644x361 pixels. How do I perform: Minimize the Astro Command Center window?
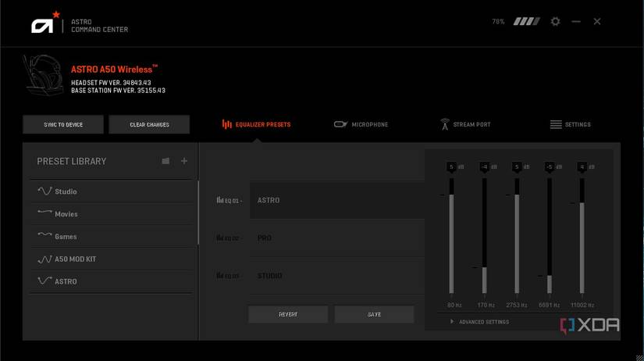pyautogui.click(x=576, y=21)
